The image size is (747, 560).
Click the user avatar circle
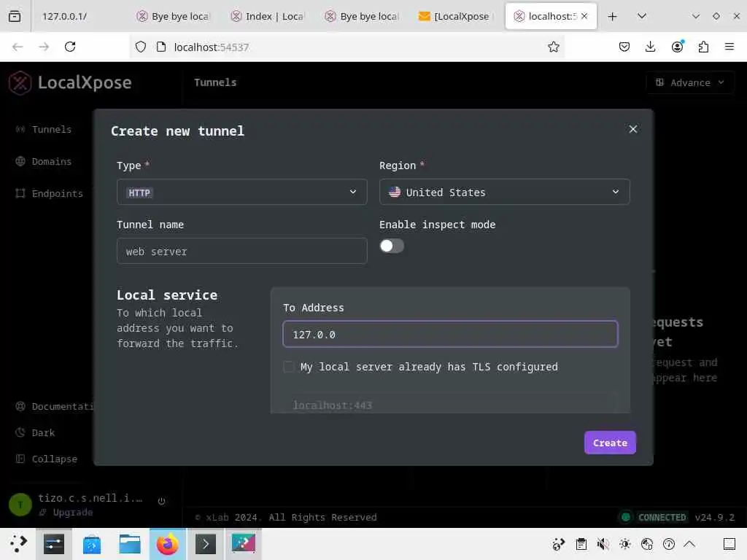click(x=20, y=505)
